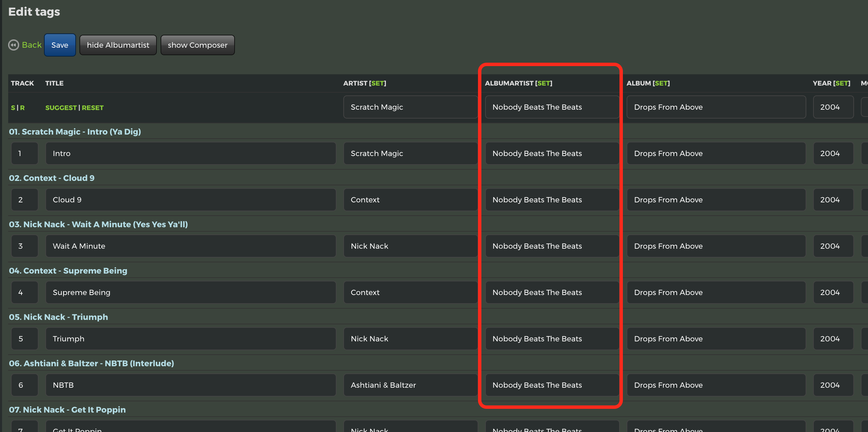Click Ashtiani & Baltzer artist field
The width and height of the screenshot is (868, 432).
410,385
